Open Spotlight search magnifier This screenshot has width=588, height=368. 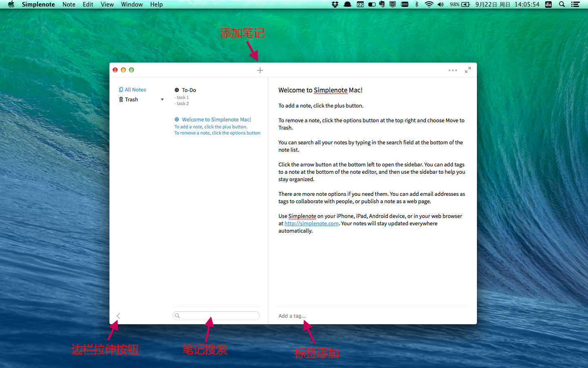click(x=562, y=4)
